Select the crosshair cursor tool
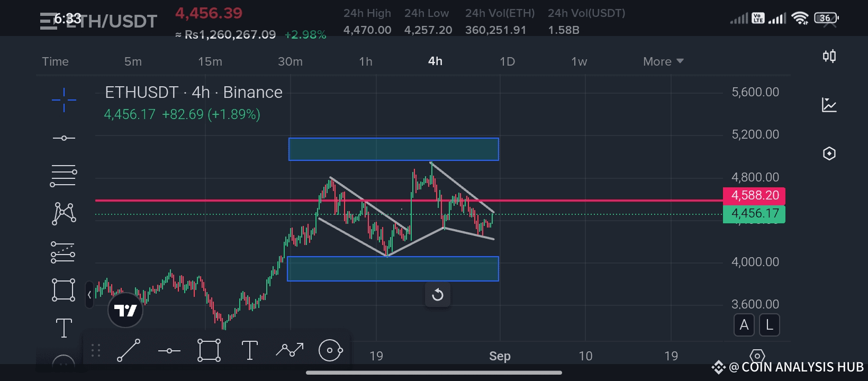868x381 pixels. [64, 100]
